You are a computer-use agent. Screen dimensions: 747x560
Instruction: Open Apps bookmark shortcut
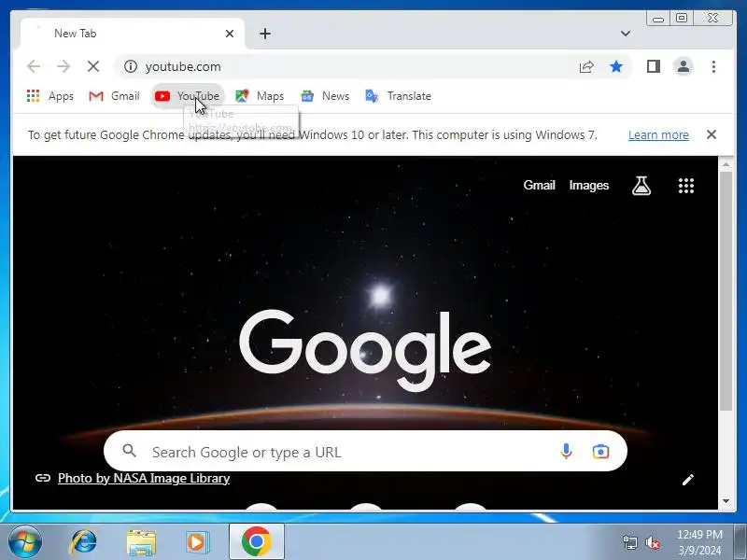(x=50, y=96)
